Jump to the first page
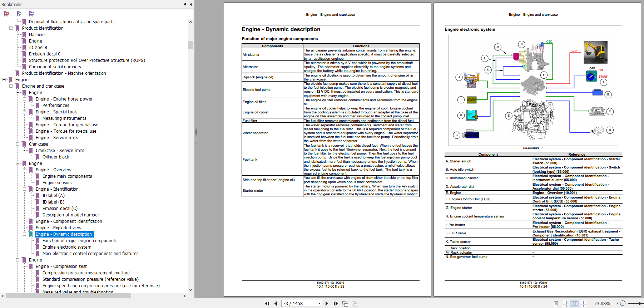This screenshot has width=644, height=308. pos(267,303)
